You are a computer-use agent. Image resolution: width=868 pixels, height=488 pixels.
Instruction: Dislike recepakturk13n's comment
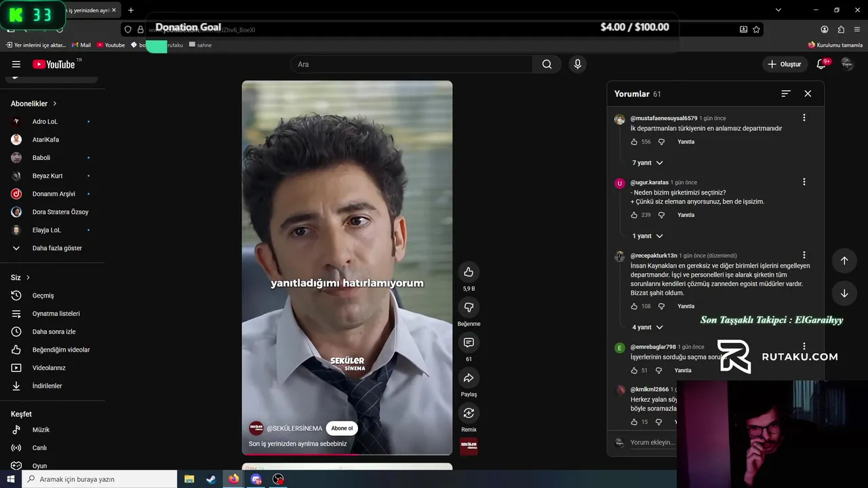click(x=661, y=306)
